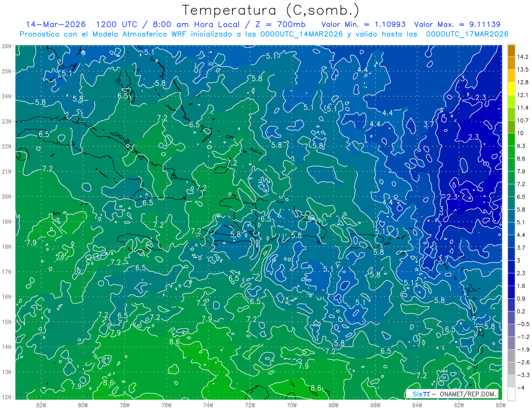Click the '14N' latitude axis label
532x411 pixels.
[x=7, y=347]
